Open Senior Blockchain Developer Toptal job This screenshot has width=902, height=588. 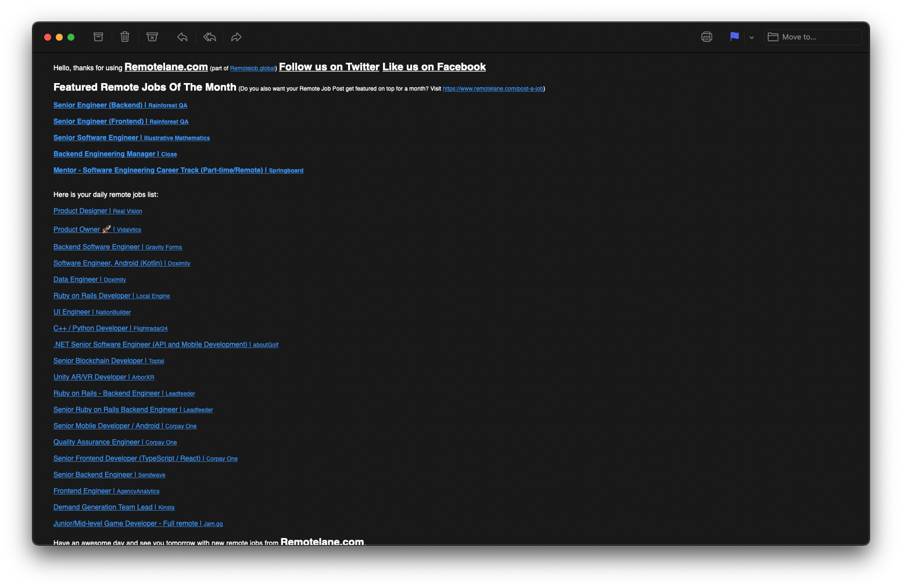pyautogui.click(x=109, y=361)
